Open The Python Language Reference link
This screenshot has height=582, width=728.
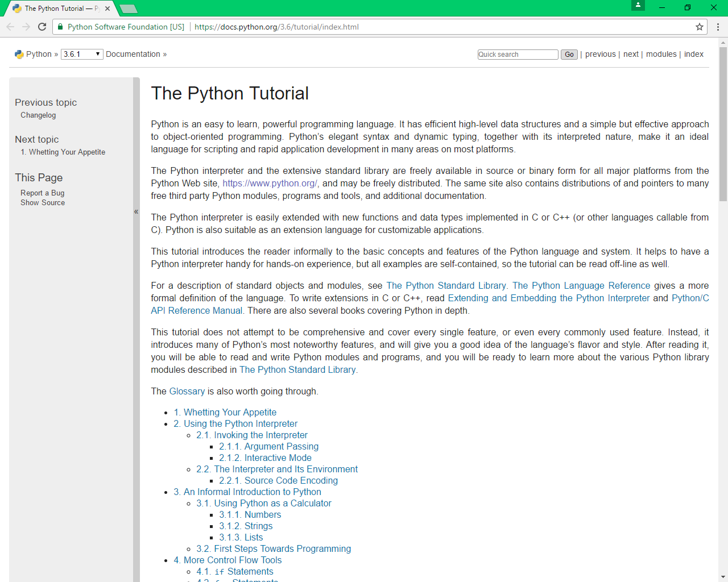point(581,285)
